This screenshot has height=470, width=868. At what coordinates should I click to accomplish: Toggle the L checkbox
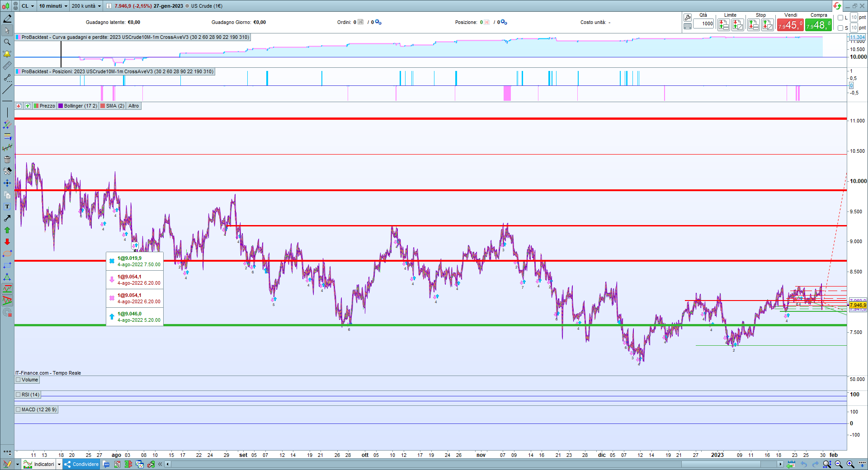click(x=840, y=18)
